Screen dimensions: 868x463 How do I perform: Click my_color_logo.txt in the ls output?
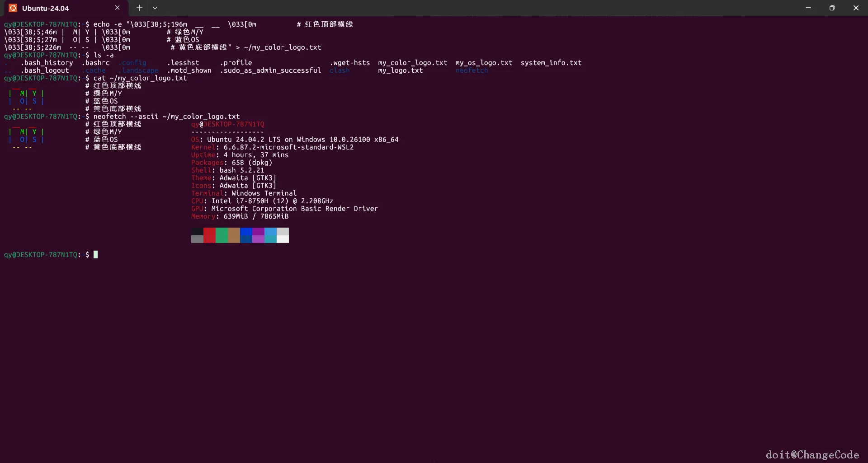[x=412, y=63]
